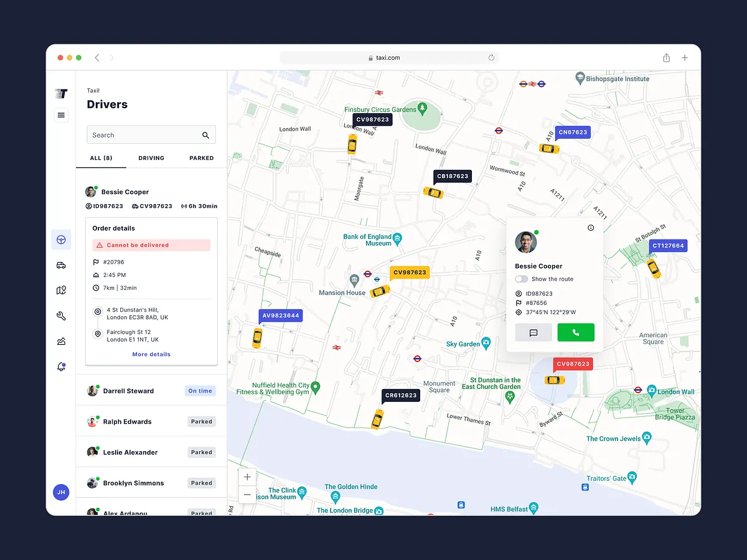View the analytics chart icon

[x=60, y=341]
